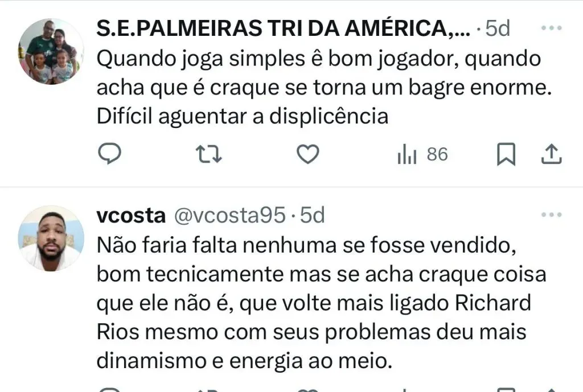Screen dimensions: 583x392
Task: Open vcosta's profile picture
Action: tap(51, 238)
